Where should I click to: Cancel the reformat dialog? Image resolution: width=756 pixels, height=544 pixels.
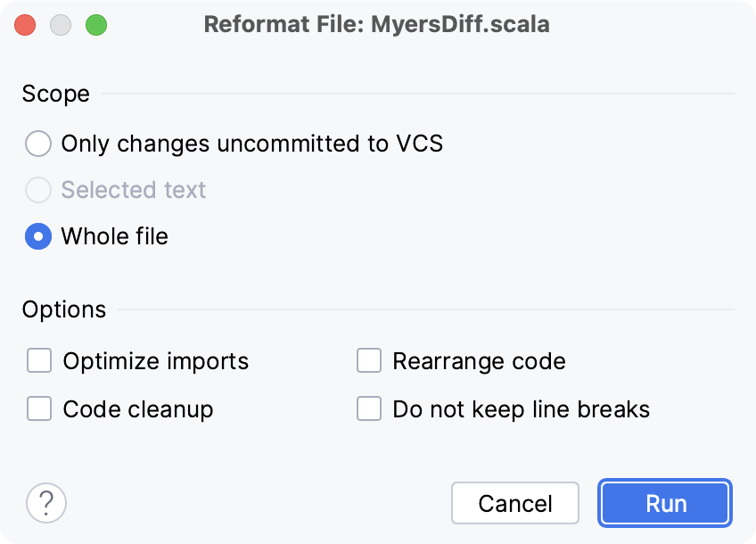pyautogui.click(x=515, y=503)
